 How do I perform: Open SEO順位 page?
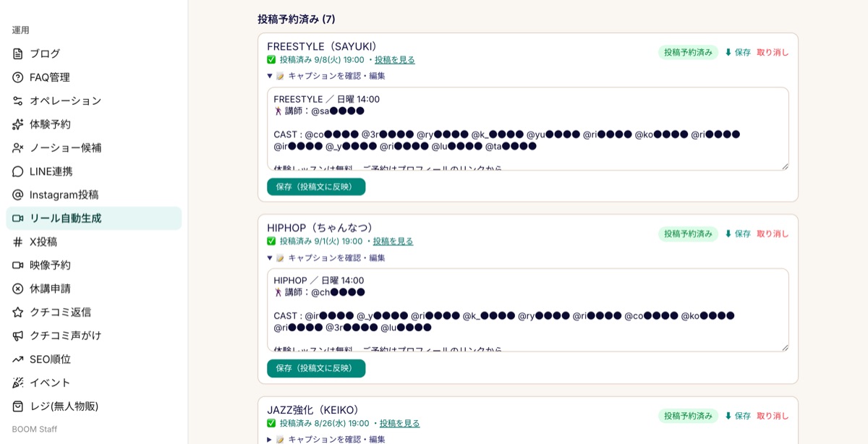[94, 359]
